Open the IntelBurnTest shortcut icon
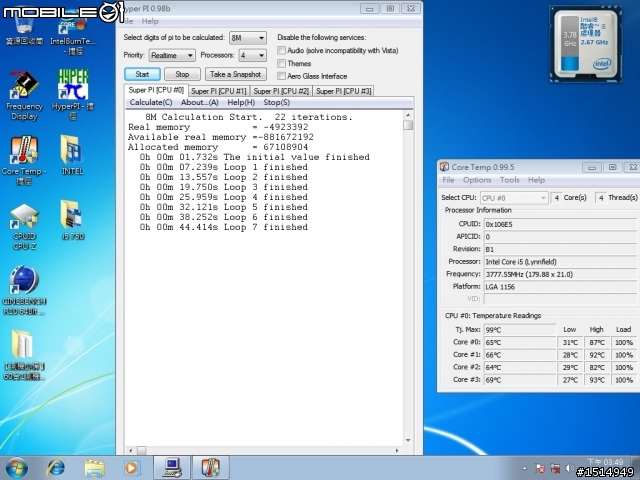Viewport: 640px width, 480px height. (73, 35)
